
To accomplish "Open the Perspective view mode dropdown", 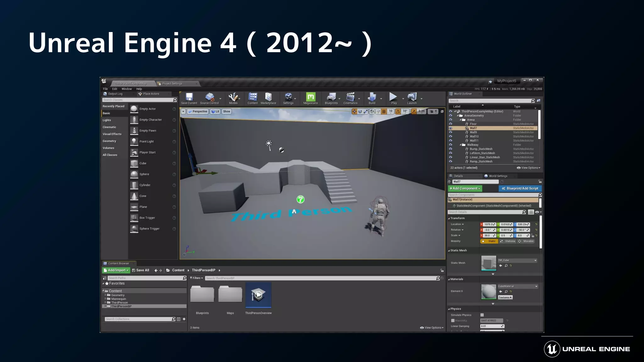I will tap(198, 111).
